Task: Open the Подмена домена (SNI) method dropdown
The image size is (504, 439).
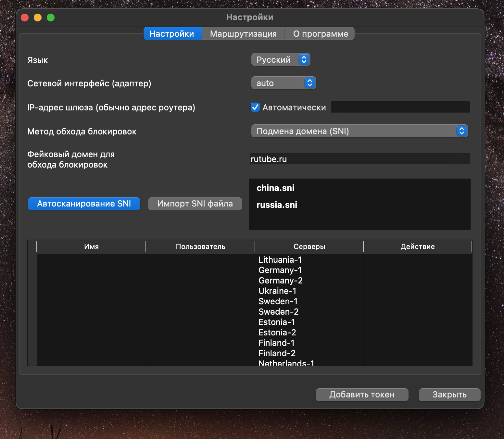Action: [x=359, y=131]
